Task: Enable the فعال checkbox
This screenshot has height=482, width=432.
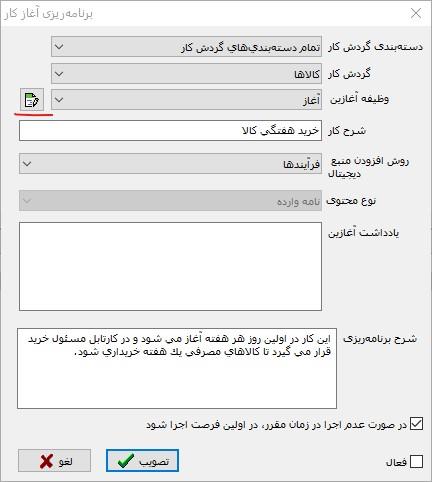Action: [416, 462]
